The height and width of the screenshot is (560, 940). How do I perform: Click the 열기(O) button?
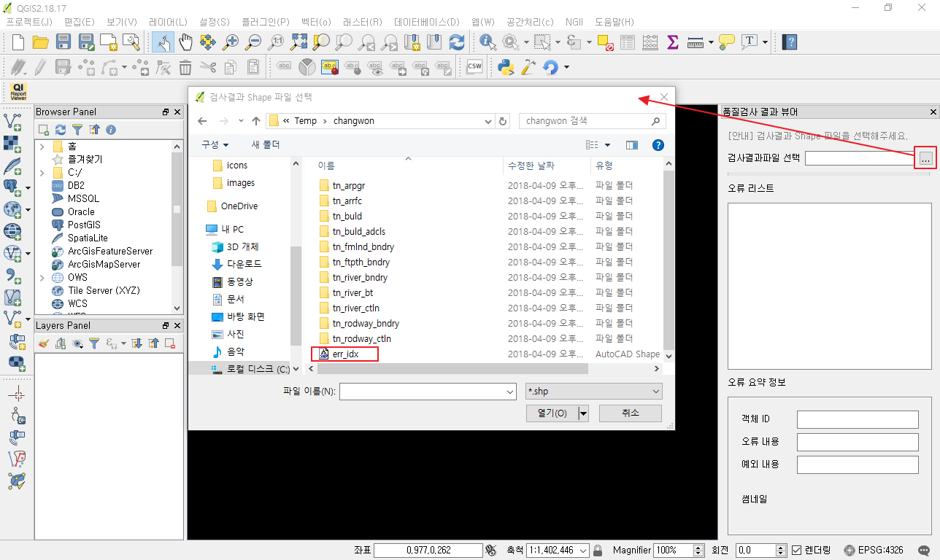[x=552, y=413]
